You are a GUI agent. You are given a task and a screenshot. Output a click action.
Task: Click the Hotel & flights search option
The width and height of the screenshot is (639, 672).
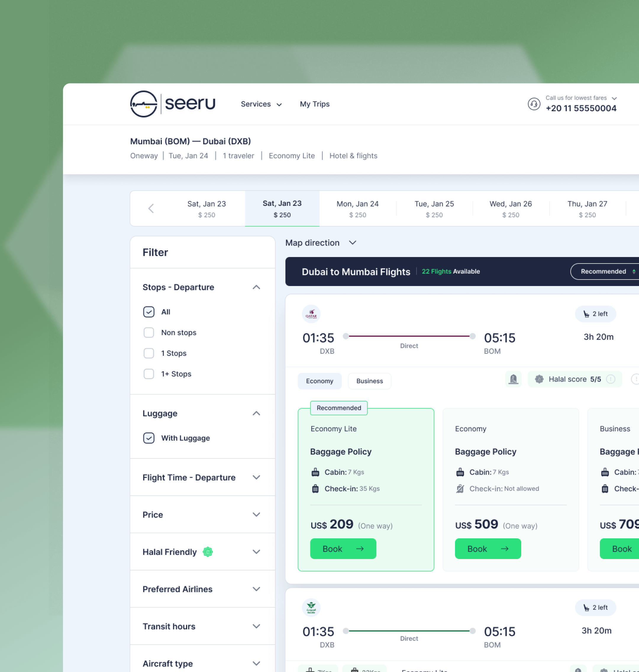(x=353, y=156)
